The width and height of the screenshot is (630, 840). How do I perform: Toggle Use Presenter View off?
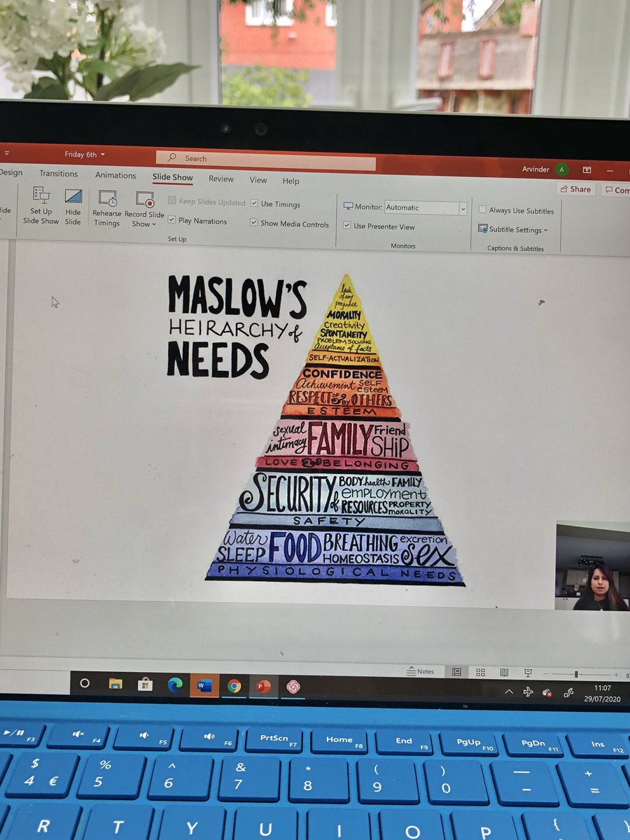pos(347,225)
